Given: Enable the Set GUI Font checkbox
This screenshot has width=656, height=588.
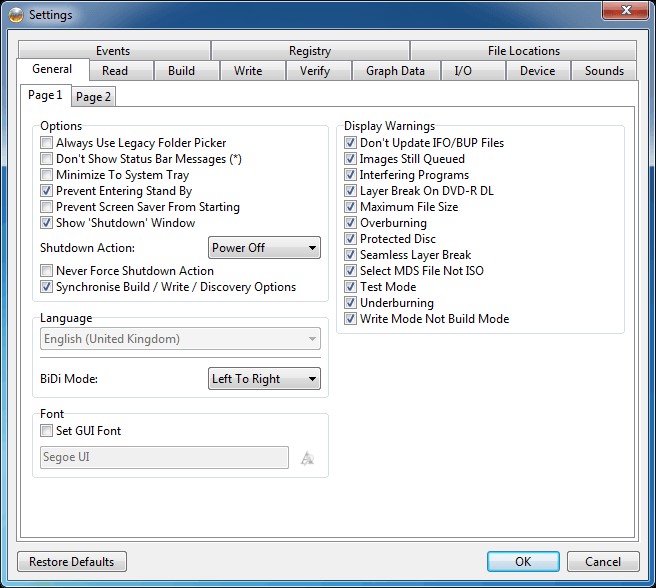Looking at the screenshot, I should click(x=47, y=431).
